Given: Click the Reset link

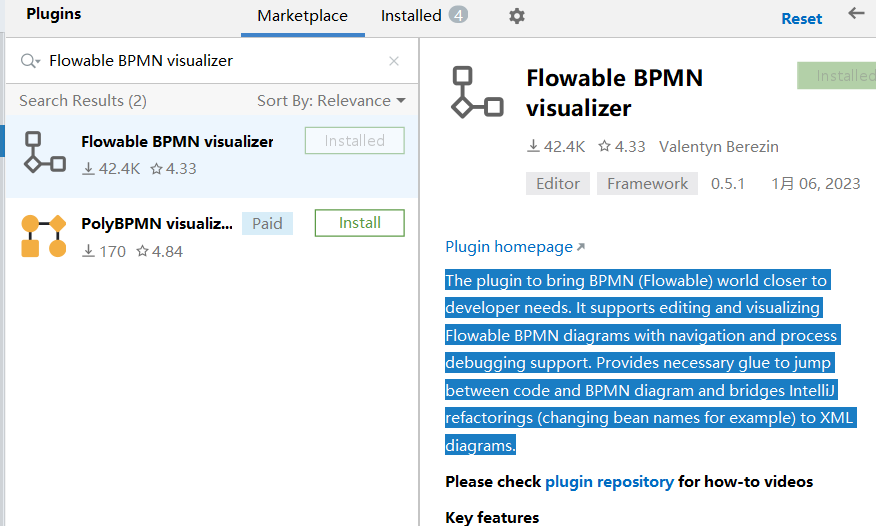Looking at the screenshot, I should [x=802, y=19].
